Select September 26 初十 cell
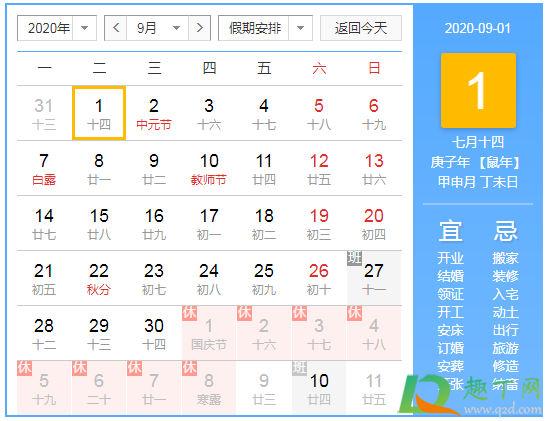Viewport: 546px width, 421px height. pyautogui.click(x=319, y=279)
